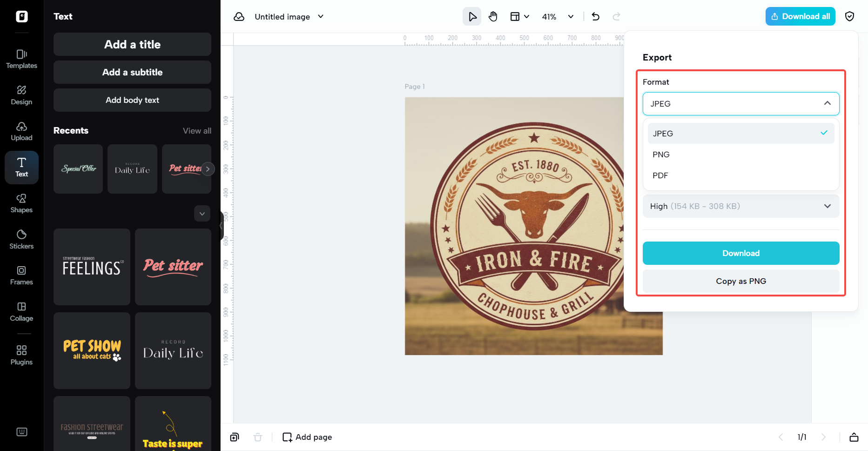
Task: Click the 1/1 page indicator
Action: 802,437
